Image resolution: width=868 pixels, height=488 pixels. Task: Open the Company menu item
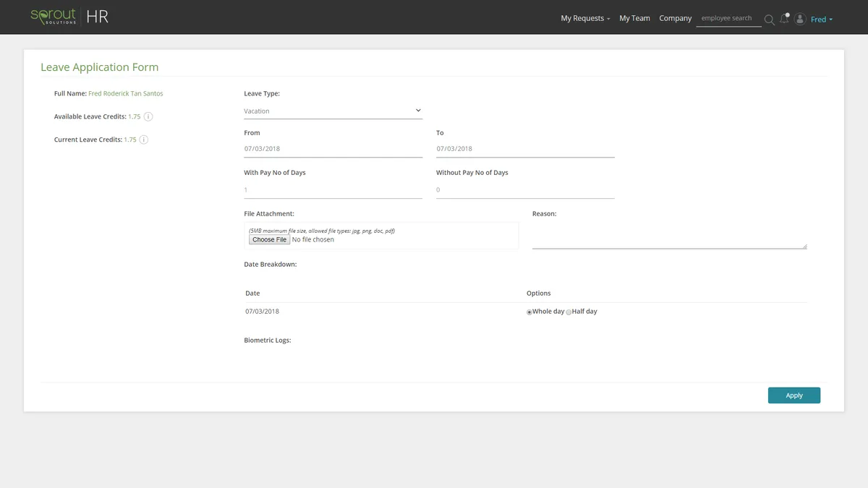click(675, 18)
